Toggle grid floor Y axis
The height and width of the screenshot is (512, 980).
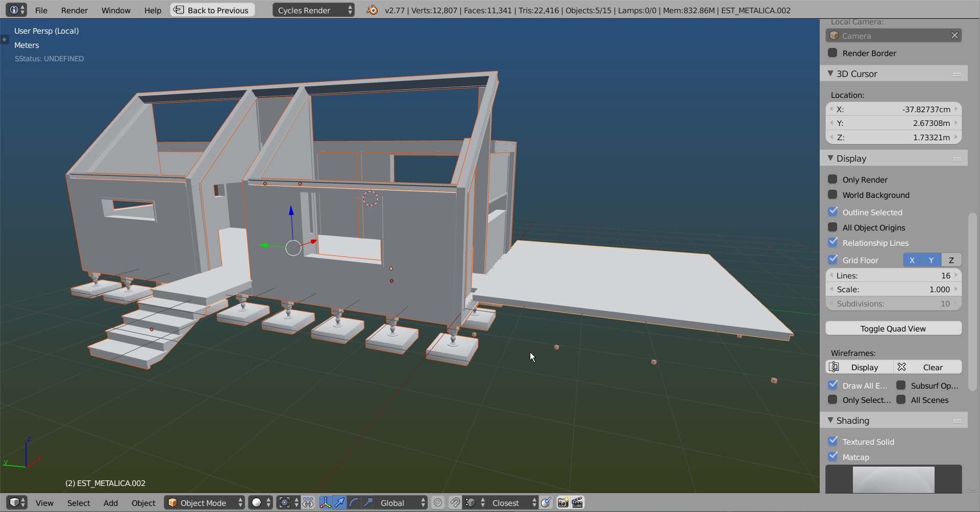[932, 260]
